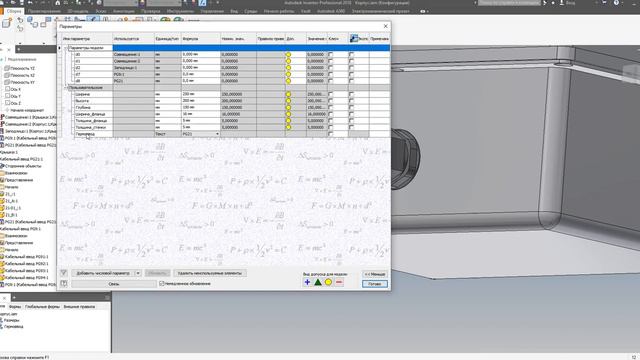
Task: Open the Вид ribbon tab
Action: 234,11
